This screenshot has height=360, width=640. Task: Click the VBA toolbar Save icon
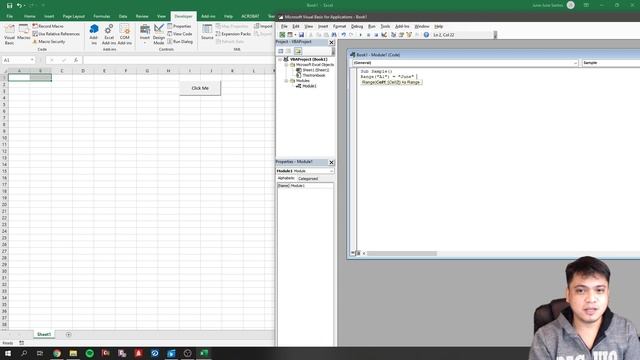tap(301, 35)
